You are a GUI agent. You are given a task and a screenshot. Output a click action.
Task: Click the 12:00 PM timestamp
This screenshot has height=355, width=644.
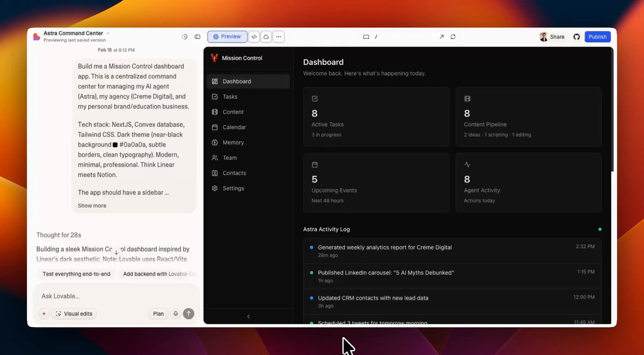coord(584,297)
